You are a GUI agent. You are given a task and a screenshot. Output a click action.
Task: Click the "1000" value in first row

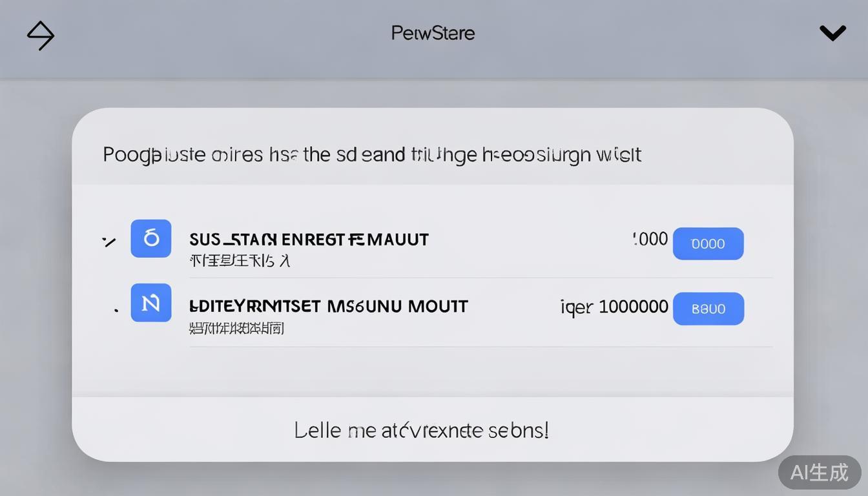pyautogui.click(x=650, y=239)
